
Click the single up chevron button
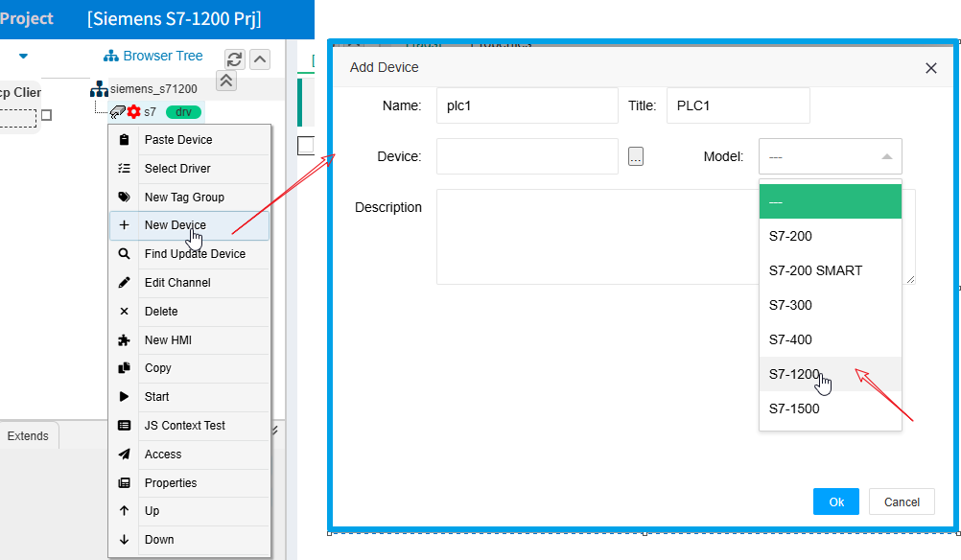pyautogui.click(x=260, y=59)
